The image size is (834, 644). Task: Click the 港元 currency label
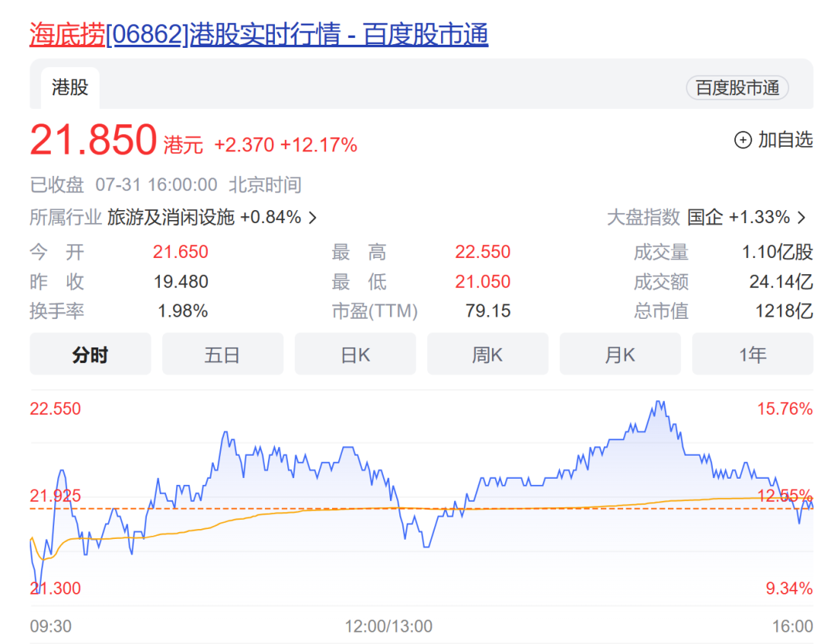[183, 144]
